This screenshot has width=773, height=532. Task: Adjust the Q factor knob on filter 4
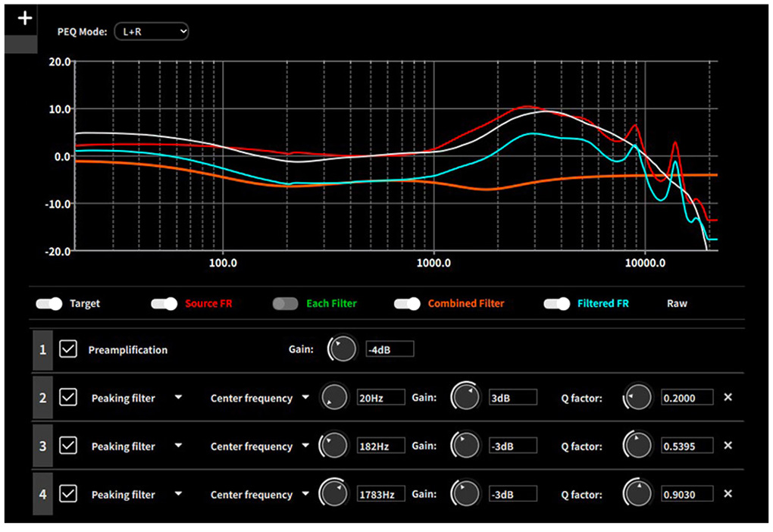tap(637, 494)
